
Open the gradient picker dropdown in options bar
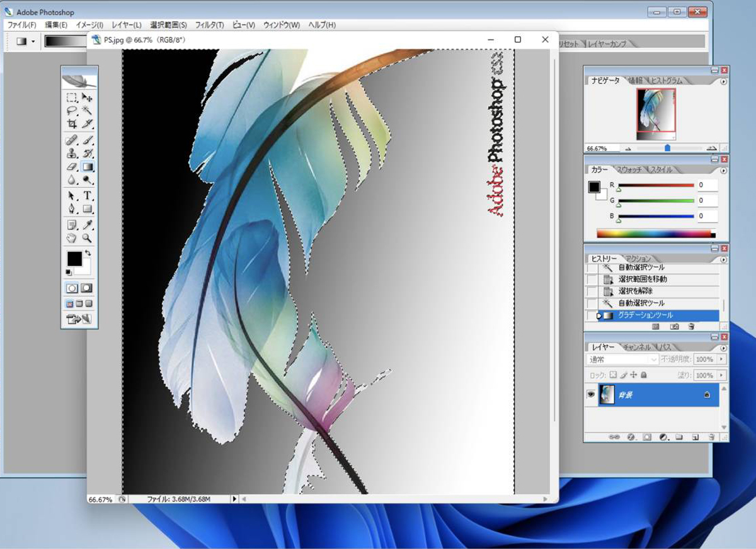point(65,42)
